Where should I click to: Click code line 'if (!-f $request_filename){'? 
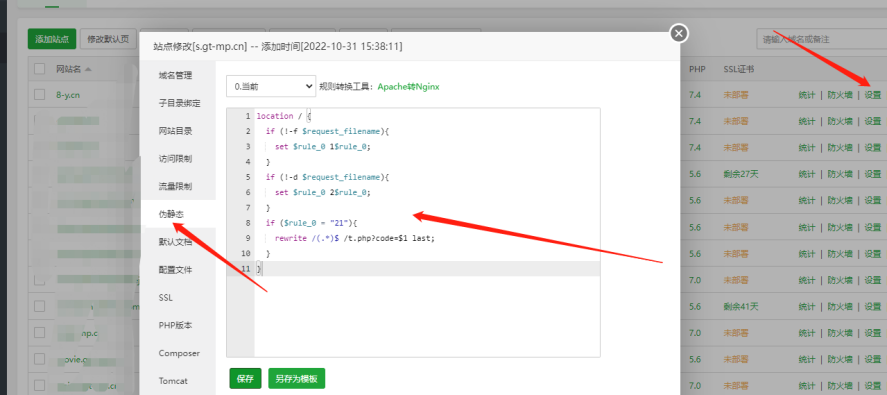[328, 131]
